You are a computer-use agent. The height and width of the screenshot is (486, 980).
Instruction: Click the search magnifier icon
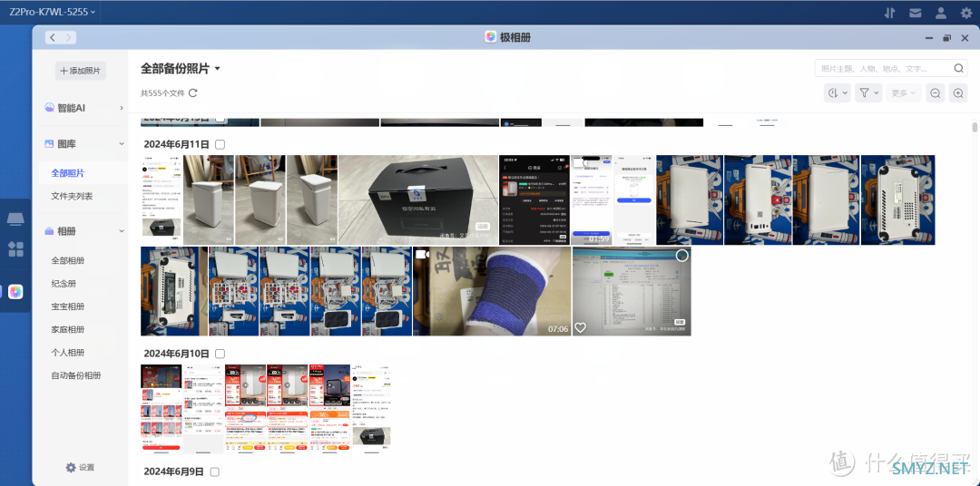pyautogui.click(x=959, y=68)
